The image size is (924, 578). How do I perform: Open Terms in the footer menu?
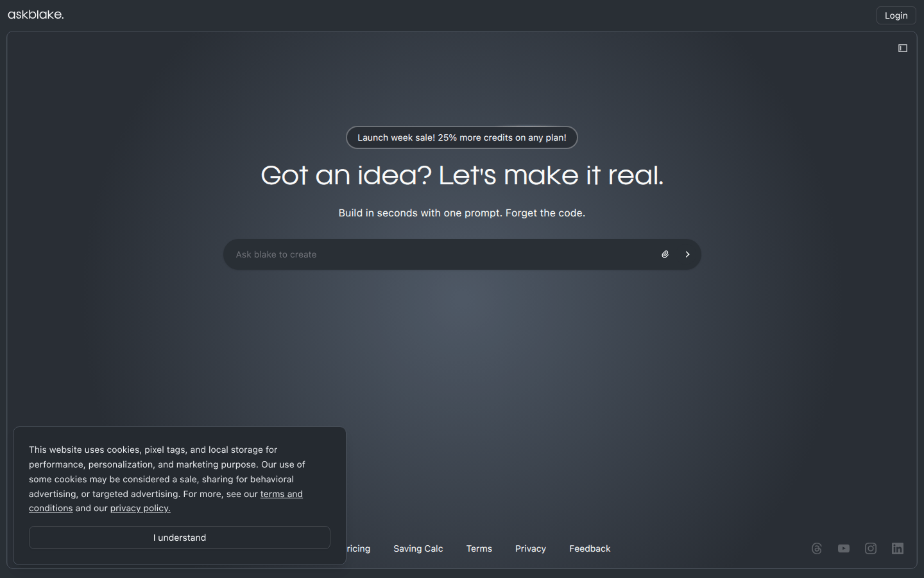tap(479, 548)
